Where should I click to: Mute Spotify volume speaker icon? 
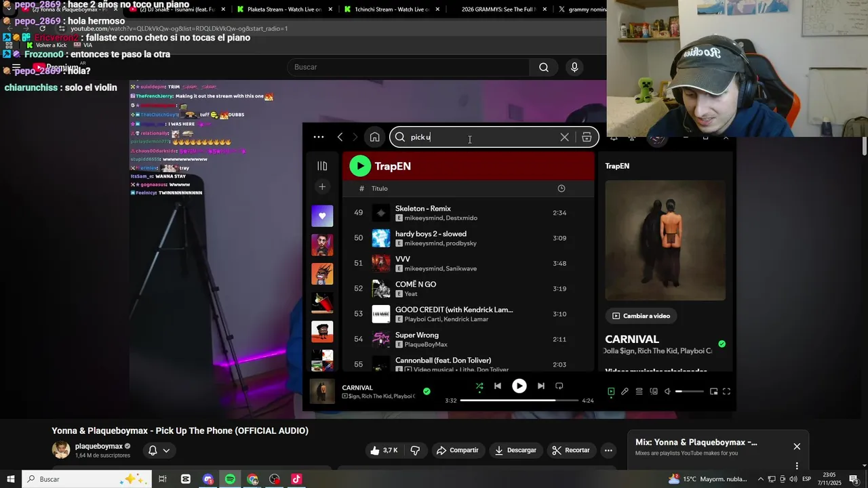(667, 391)
